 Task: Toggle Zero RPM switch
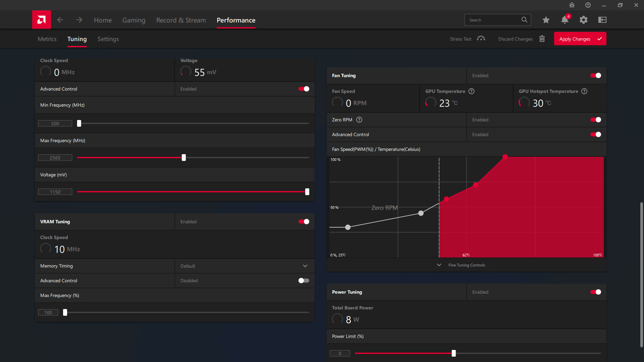(596, 120)
